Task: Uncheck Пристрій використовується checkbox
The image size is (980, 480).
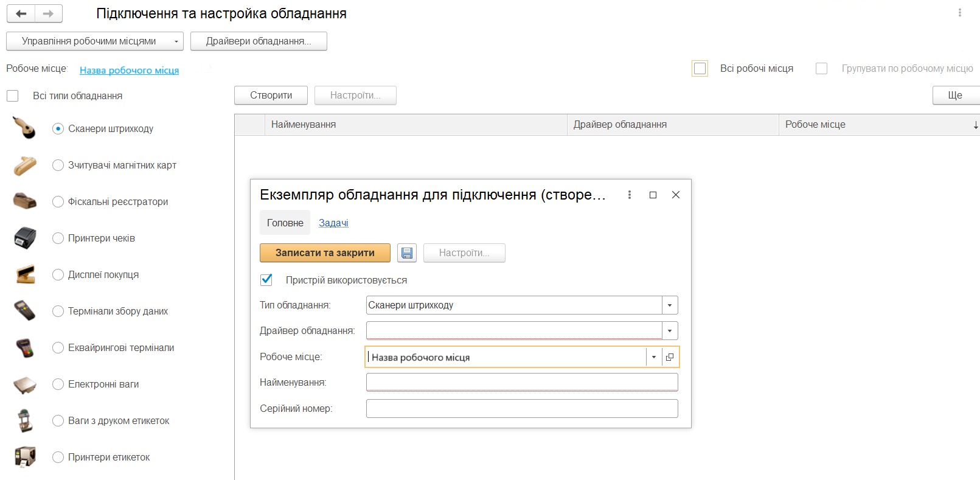Action: 266,280
